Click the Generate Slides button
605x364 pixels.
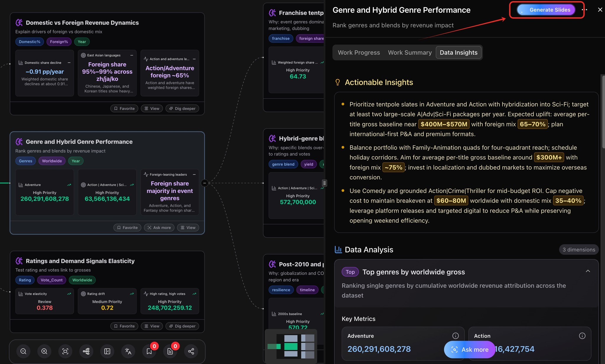[x=546, y=10]
